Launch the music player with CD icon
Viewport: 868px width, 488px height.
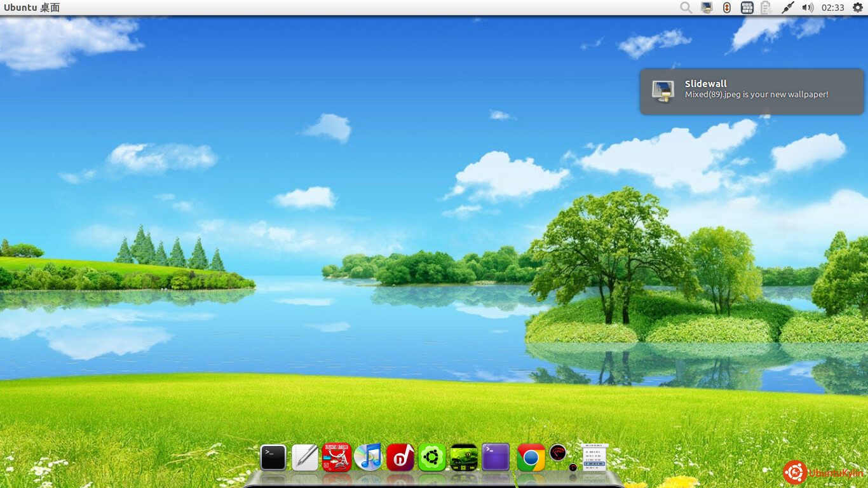[369, 457]
